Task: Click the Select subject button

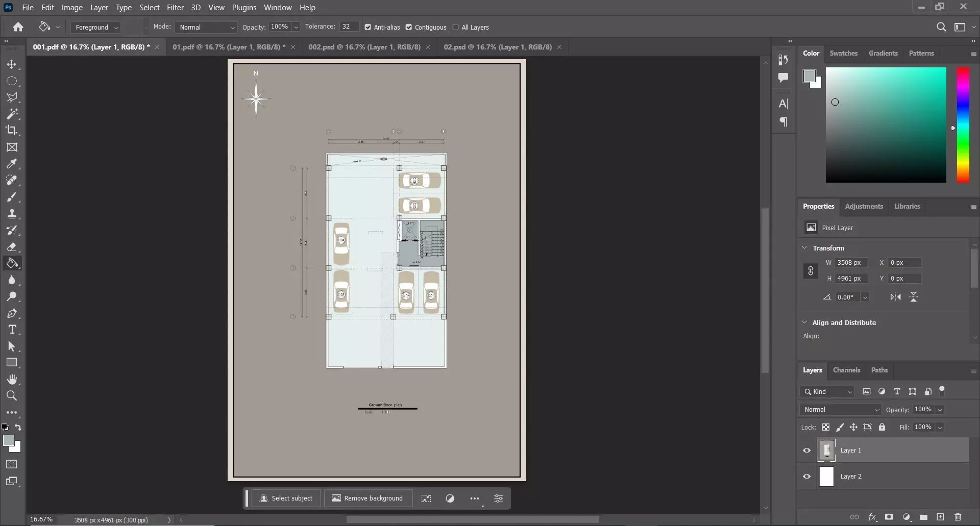Action: [x=286, y=498]
